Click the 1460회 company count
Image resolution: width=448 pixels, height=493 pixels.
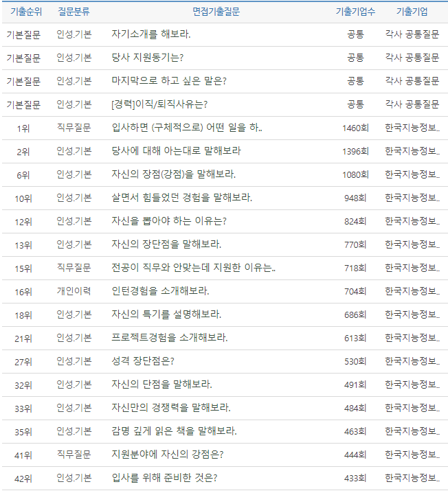pyautogui.click(x=355, y=128)
